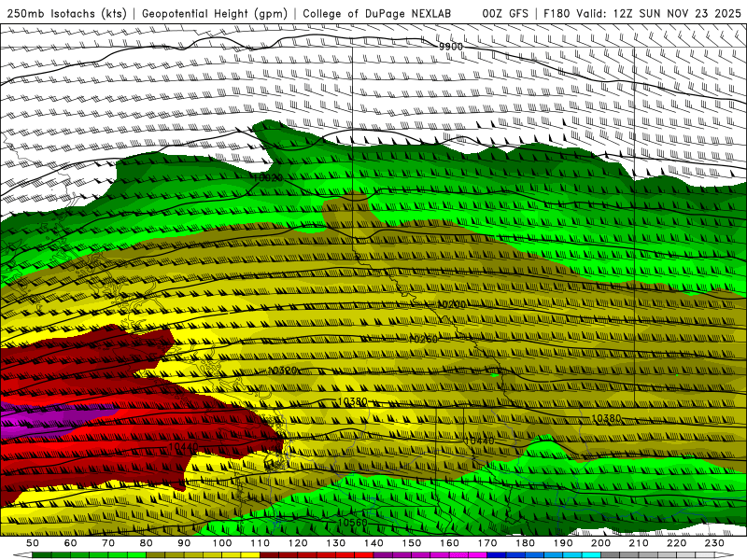Click the 10440 label inside the dark red area
This screenshot has width=747, height=560.
(x=183, y=447)
